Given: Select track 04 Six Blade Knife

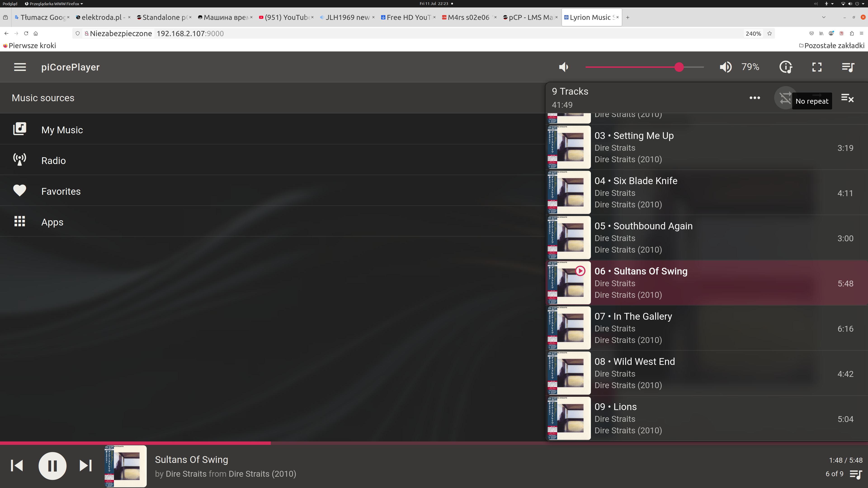Looking at the screenshot, I should 707,192.
